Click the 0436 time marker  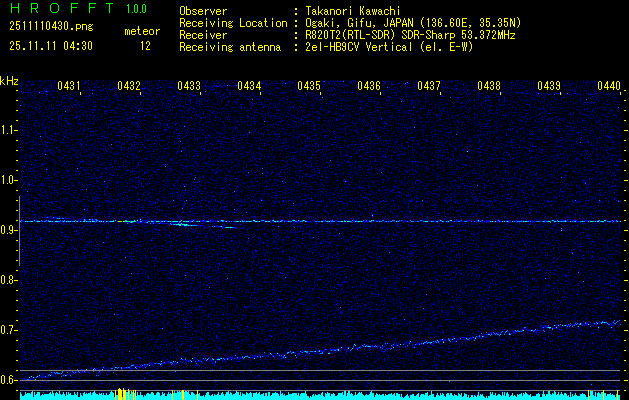369,87
